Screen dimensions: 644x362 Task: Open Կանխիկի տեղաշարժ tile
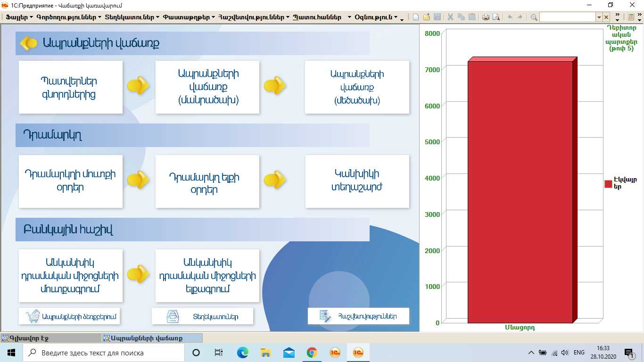point(357,181)
